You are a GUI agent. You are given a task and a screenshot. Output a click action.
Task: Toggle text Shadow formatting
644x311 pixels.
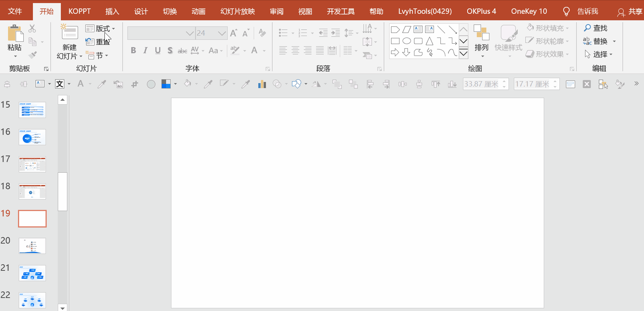(x=170, y=50)
